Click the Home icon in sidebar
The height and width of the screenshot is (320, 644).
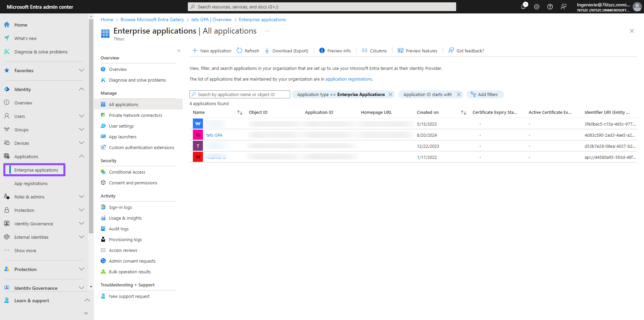click(x=7, y=25)
